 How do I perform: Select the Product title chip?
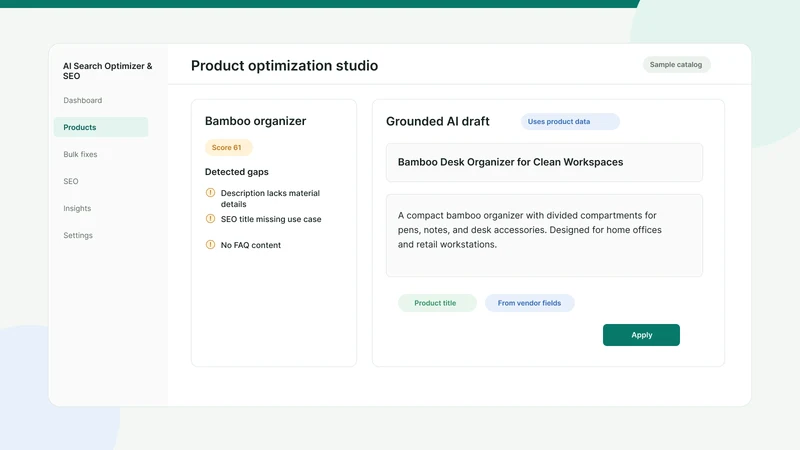[x=437, y=303]
